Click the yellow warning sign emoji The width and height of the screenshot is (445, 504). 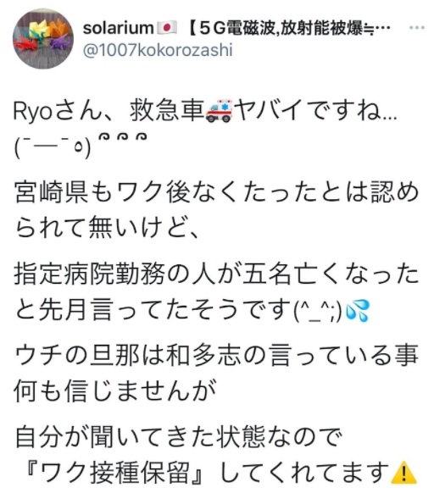[x=403, y=473]
